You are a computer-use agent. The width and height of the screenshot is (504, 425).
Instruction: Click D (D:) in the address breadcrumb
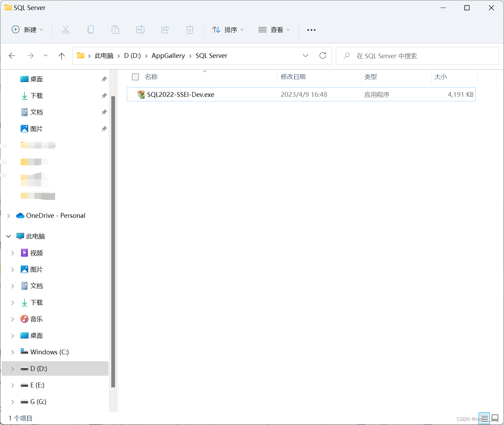point(132,55)
